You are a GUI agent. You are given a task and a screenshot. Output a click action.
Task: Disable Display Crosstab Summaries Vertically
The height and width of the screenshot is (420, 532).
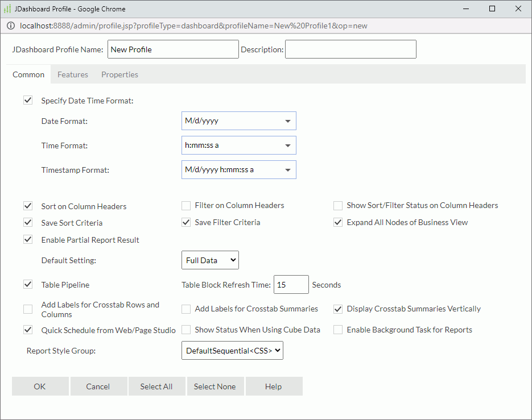337,309
